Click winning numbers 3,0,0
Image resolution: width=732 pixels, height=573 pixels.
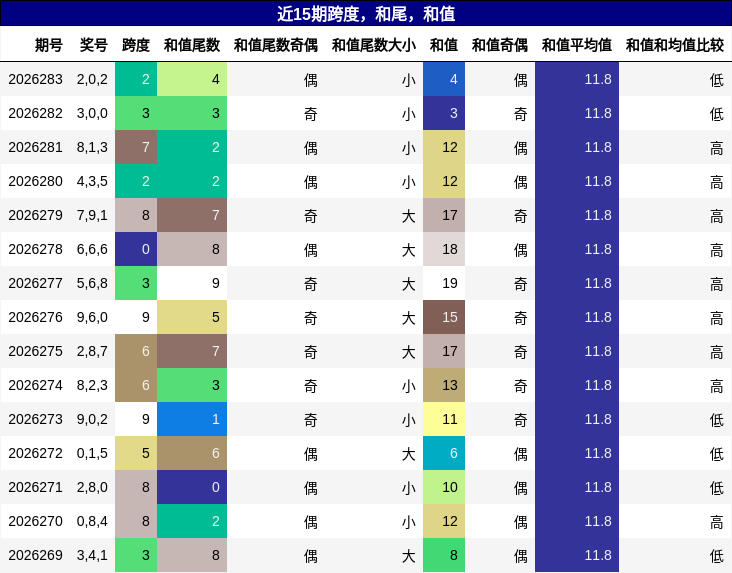point(92,113)
